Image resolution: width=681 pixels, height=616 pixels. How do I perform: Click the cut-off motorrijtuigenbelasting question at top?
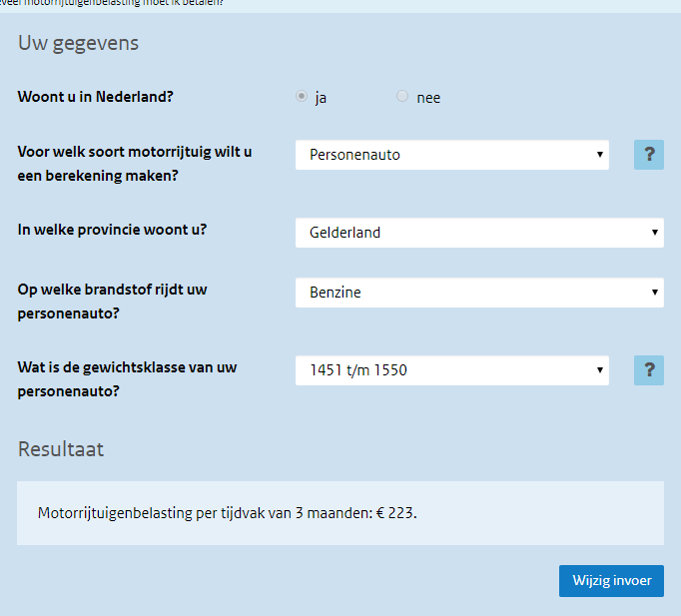pos(110,3)
